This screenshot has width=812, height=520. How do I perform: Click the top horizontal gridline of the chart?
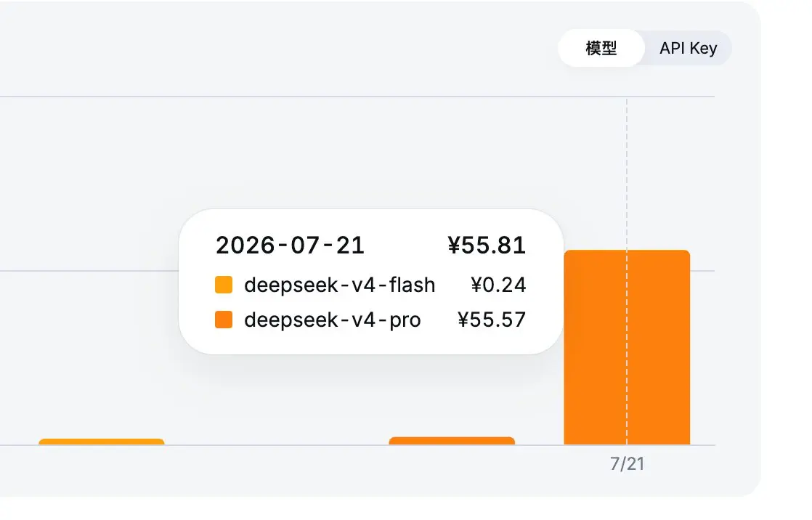tap(357, 97)
